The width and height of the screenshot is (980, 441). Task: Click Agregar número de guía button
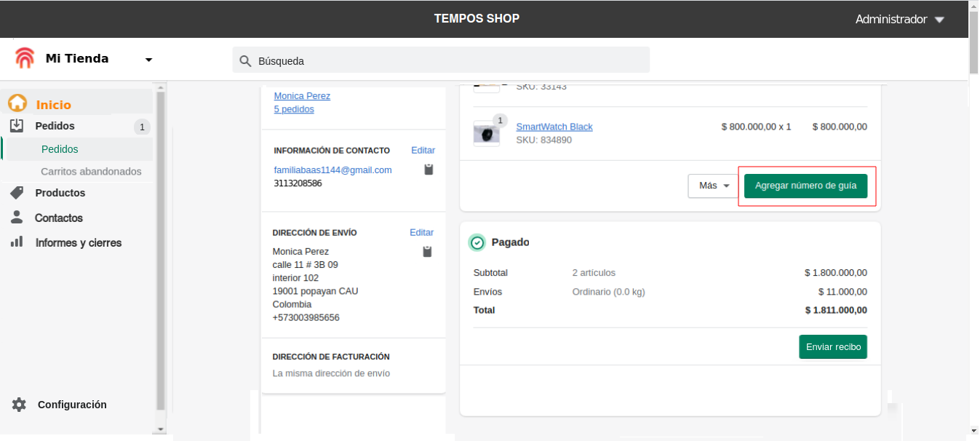[805, 186]
